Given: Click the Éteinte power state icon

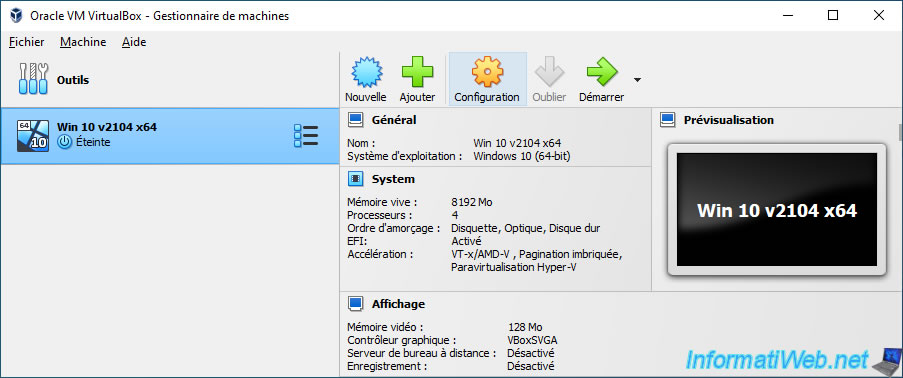Looking at the screenshot, I should coord(65,142).
